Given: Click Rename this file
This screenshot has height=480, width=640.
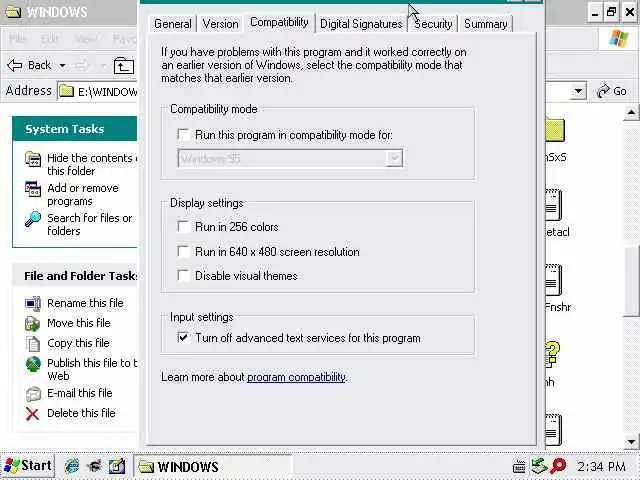Looking at the screenshot, I should point(85,303).
